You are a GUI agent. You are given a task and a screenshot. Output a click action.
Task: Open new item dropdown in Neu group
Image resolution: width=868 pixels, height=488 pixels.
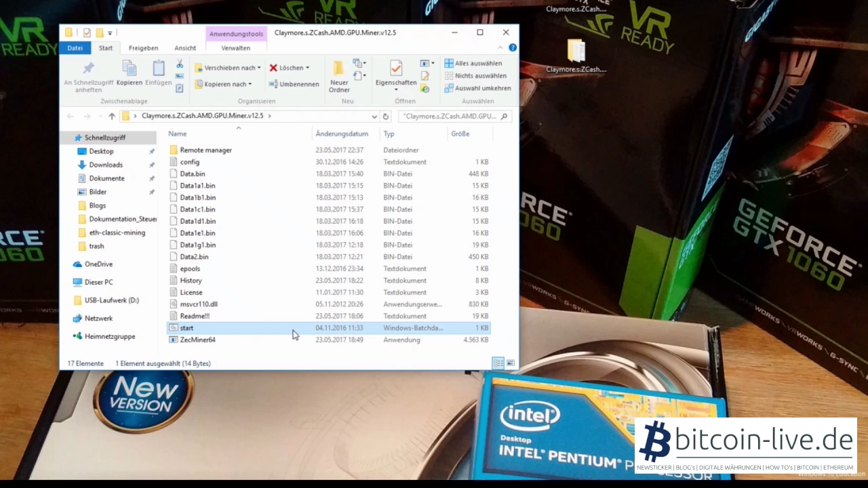pos(359,64)
